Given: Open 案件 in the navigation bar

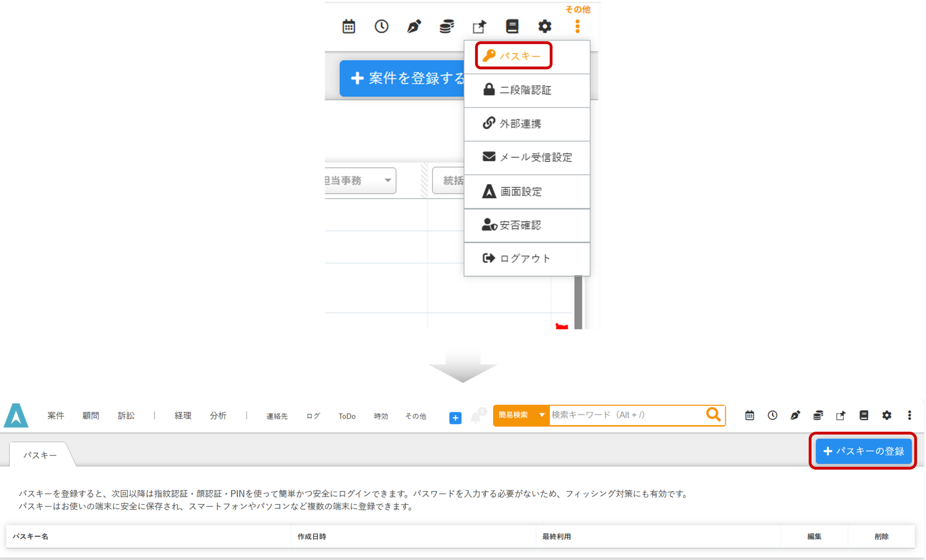Looking at the screenshot, I should coord(56,415).
